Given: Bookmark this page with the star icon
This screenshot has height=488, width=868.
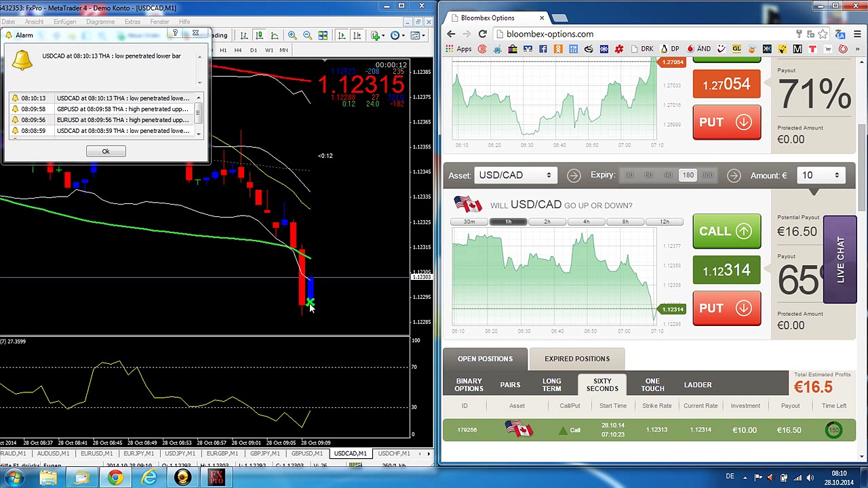Looking at the screenshot, I should [823, 34].
